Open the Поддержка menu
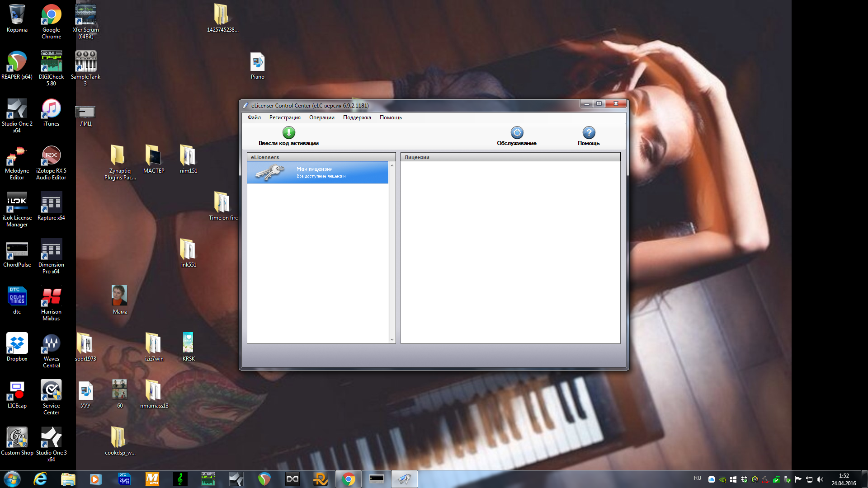This screenshot has width=868, height=488. click(357, 117)
